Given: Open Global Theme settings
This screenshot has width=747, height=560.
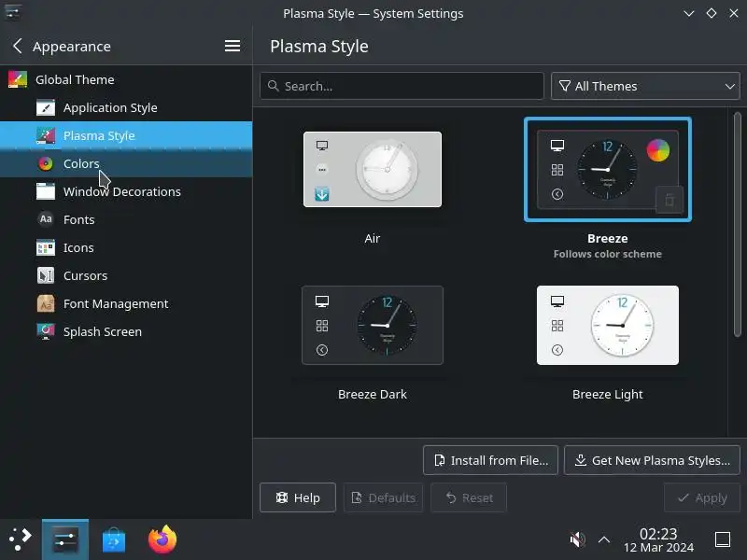Looking at the screenshot, I should click(x=126, y=79).
